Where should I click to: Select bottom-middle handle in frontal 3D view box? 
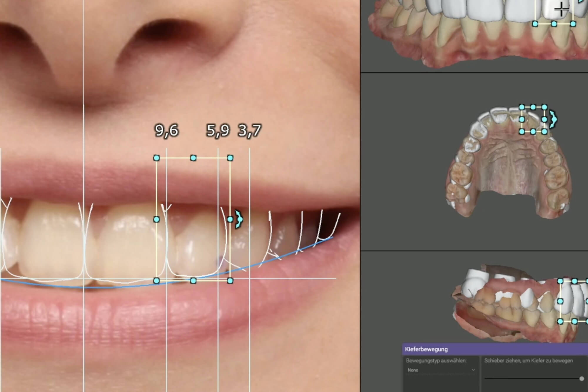pos(554,24)
